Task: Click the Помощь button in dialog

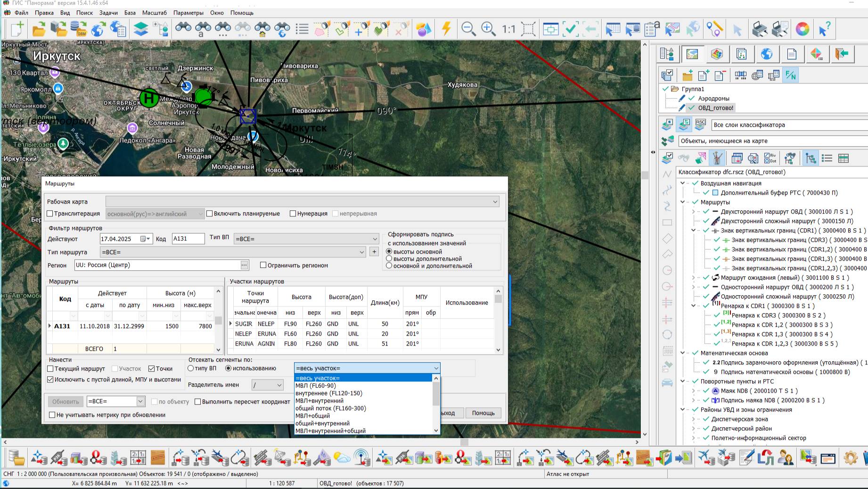Action: click(x=483, y=413)
